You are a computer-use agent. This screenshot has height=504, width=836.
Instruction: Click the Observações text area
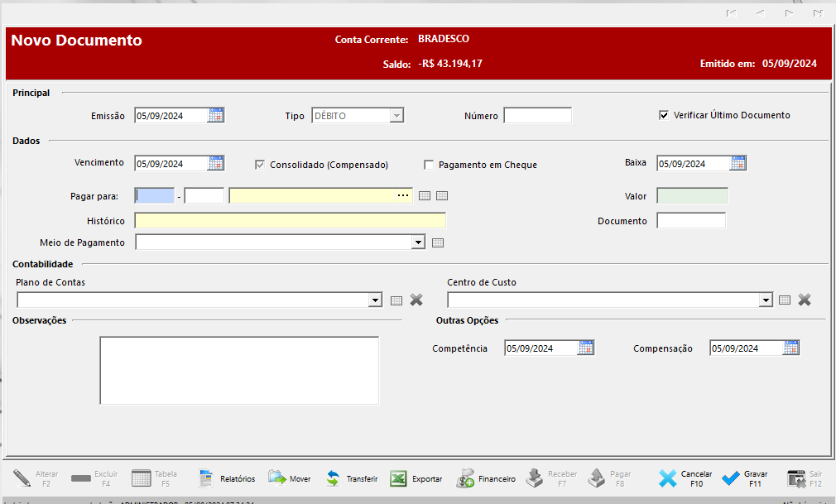[x=239, y=370]
